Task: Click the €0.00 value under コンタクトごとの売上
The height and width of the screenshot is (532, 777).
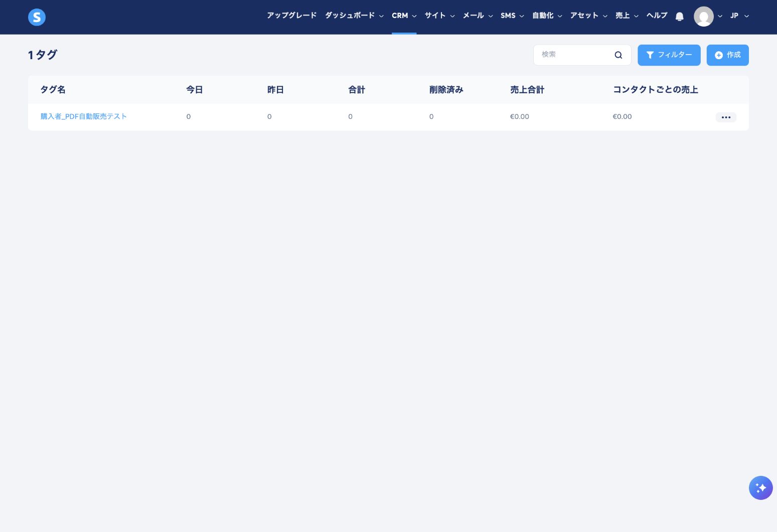Action: pos(622,117)
